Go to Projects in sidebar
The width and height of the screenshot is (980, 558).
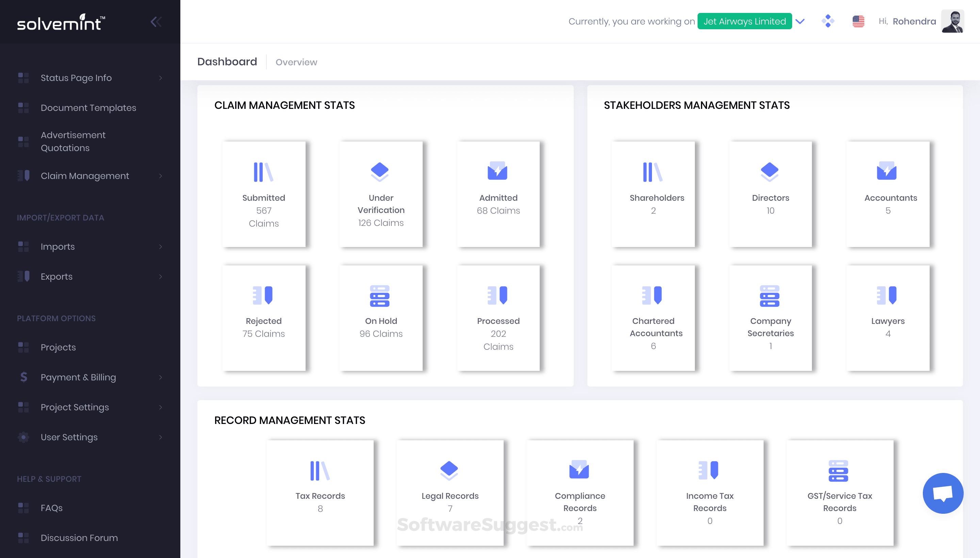(58, 347)
